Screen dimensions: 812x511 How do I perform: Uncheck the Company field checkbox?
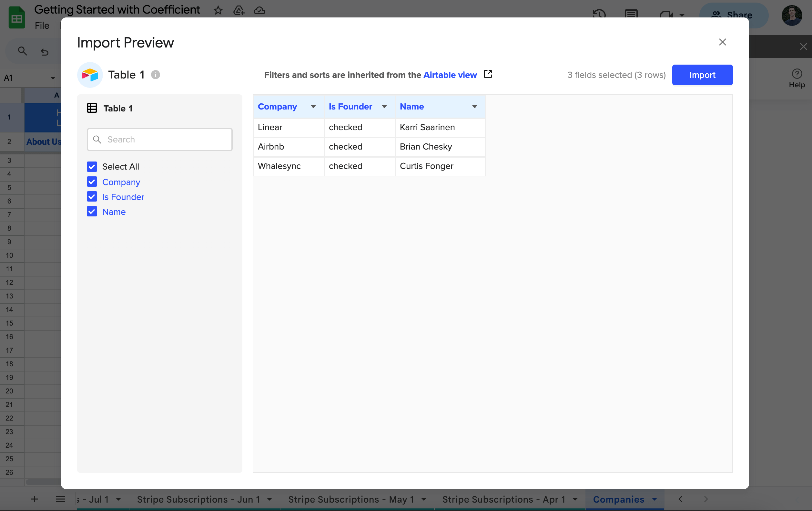pyautogui.click(x=92, y=182)
